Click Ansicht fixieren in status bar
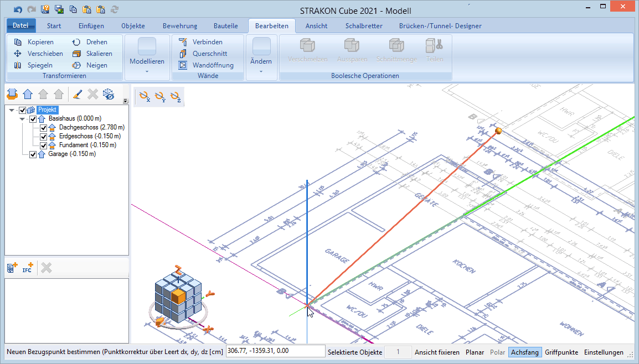639x364 pixels. pos(437,352)
